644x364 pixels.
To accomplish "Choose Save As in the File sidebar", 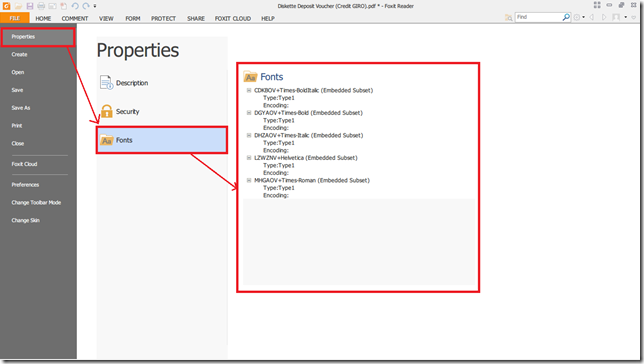I will (21, 108).
